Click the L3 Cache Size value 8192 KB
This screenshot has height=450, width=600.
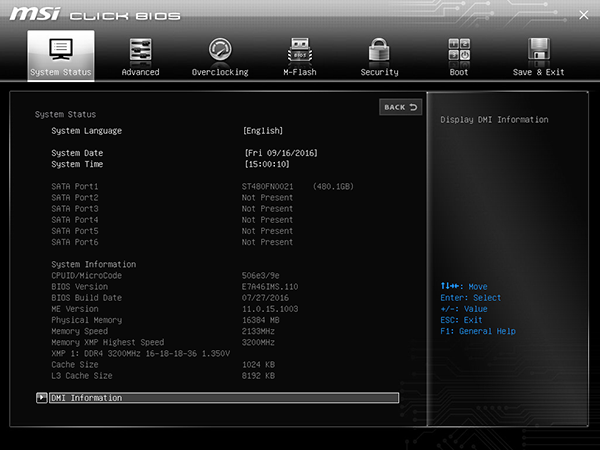258,375
